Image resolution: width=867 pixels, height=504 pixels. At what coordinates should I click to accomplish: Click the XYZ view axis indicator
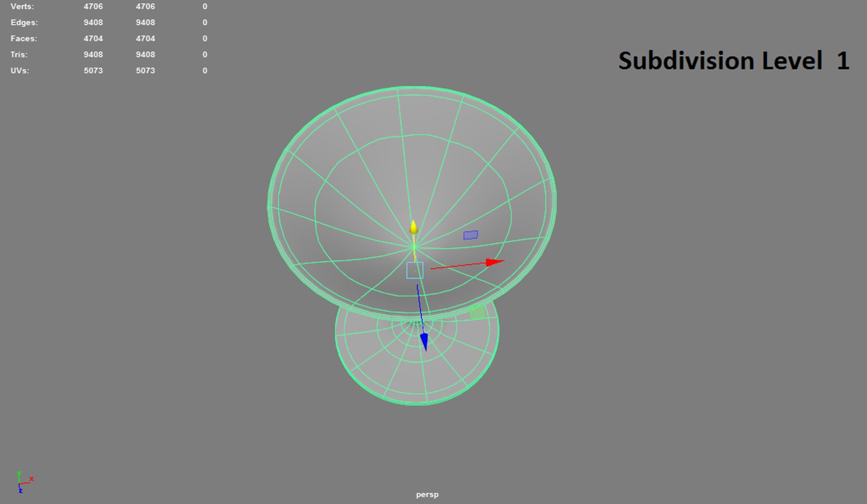point(24,482)
